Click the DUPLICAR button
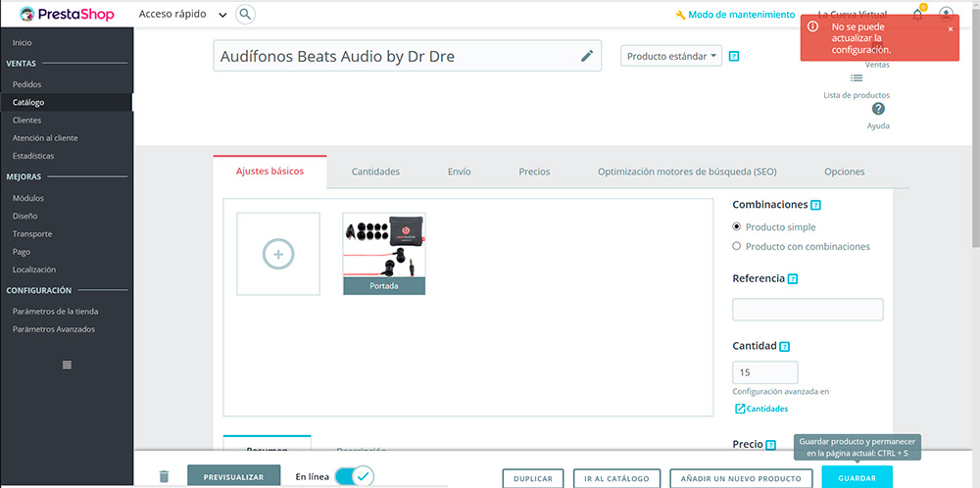The height and width of the screenshot is (488, 980). [533, 478]
